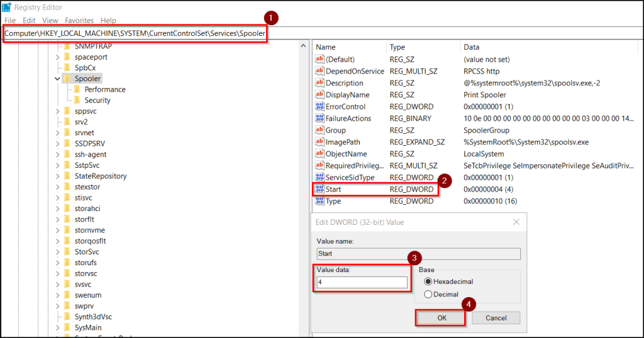Select the Synth3dVsc key in tree
This screenshot has width=644, height=338.
[x=93, y=317]
